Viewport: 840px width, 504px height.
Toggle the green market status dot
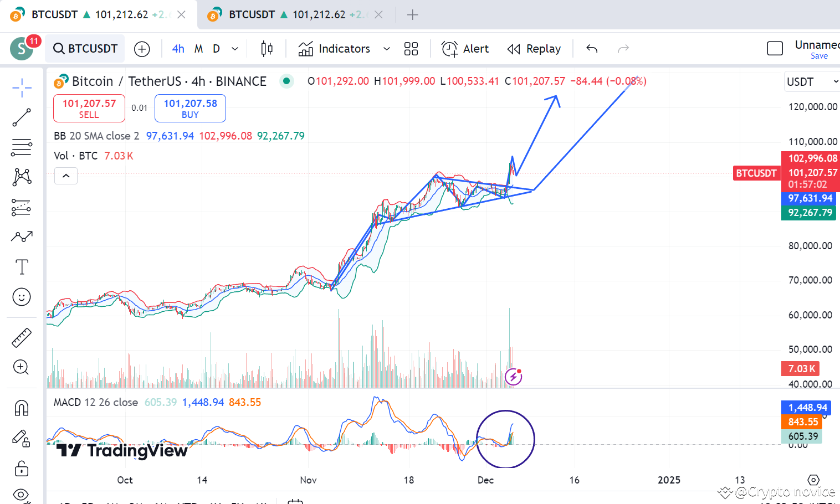[286, 81]
